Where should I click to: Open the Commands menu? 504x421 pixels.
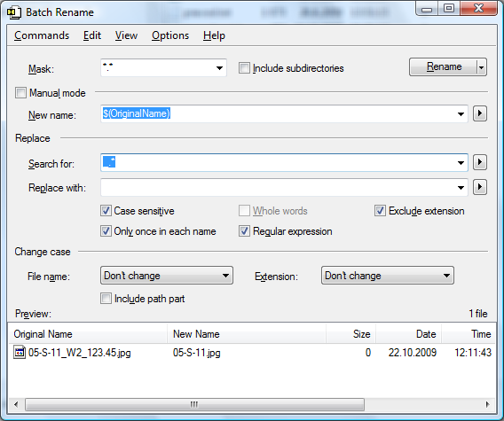(42, 35)
